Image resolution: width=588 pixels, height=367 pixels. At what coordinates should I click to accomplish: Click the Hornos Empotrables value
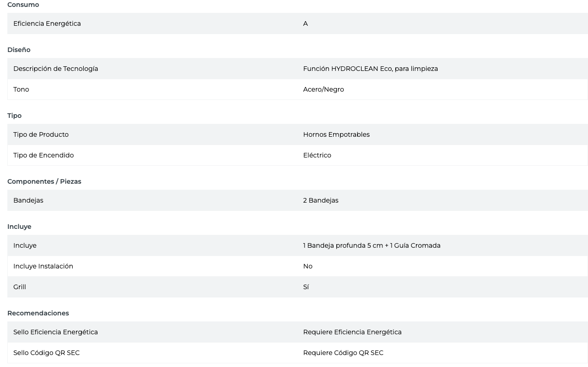coord(336,134)
